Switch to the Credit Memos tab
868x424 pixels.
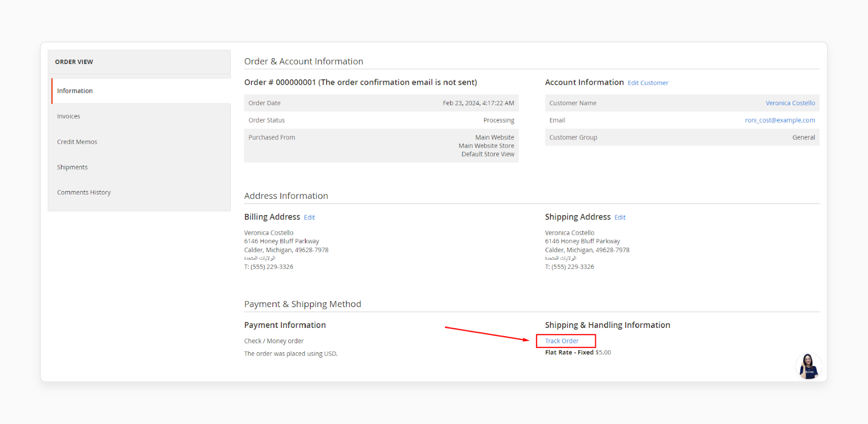click(x=77, y=142)
